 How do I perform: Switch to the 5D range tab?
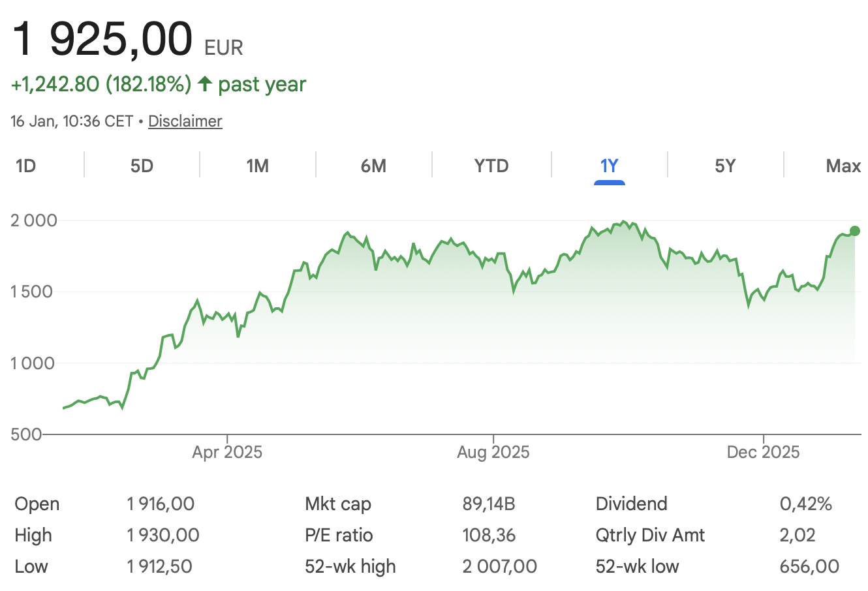(x=142, y=166)
